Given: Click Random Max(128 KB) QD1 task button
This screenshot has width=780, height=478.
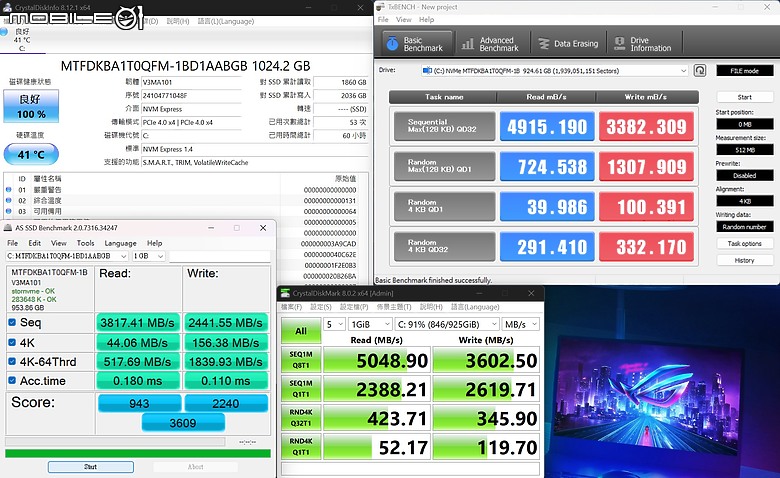Looking at the screenshot, I should point(444,166).
